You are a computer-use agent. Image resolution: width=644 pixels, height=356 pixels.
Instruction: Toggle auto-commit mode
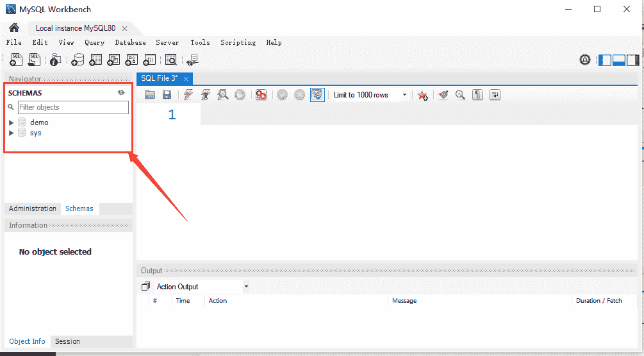pos(317,95)
